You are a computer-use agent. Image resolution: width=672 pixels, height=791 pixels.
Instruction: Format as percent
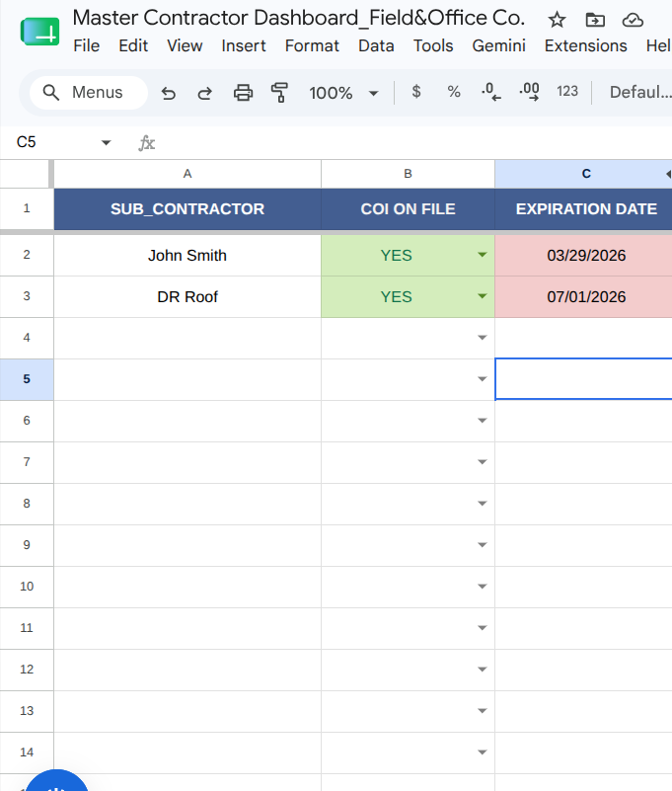pyautogui.click(x=454, y=92)
